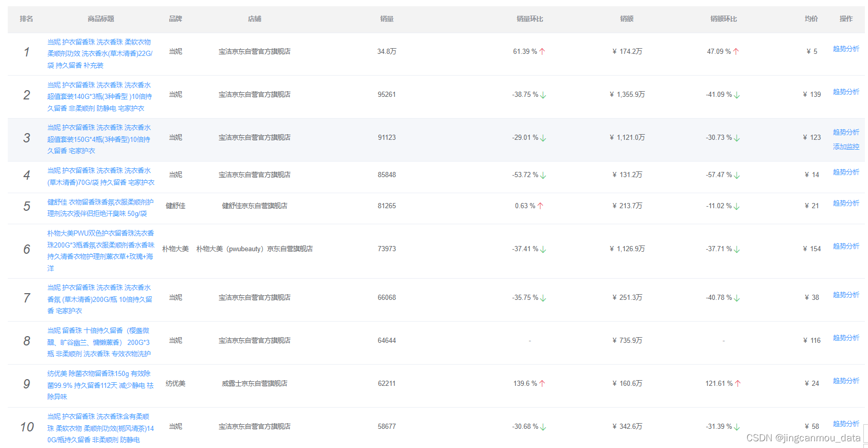Open 趋势分析 for rank 10 product

click(x=846, y=424)
